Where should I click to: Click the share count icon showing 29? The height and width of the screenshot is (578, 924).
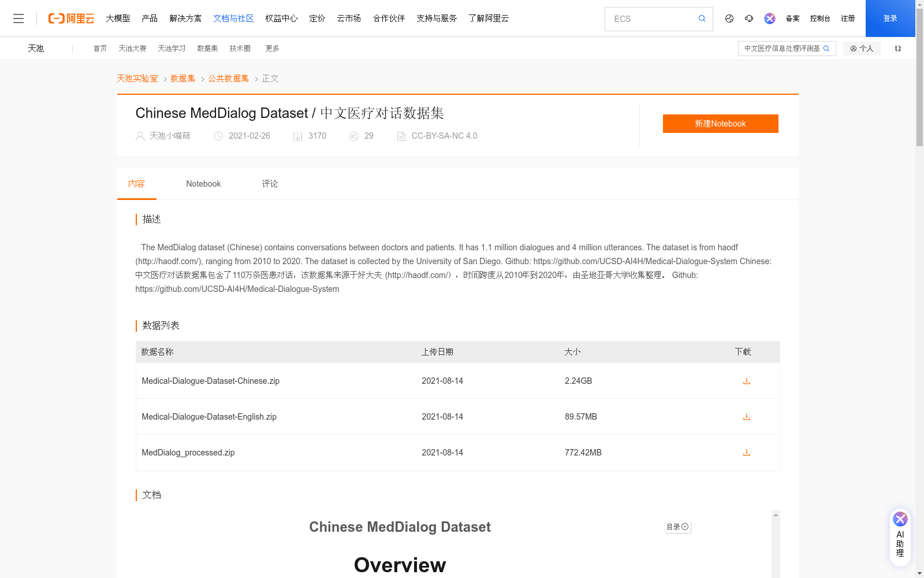[354, 136]
